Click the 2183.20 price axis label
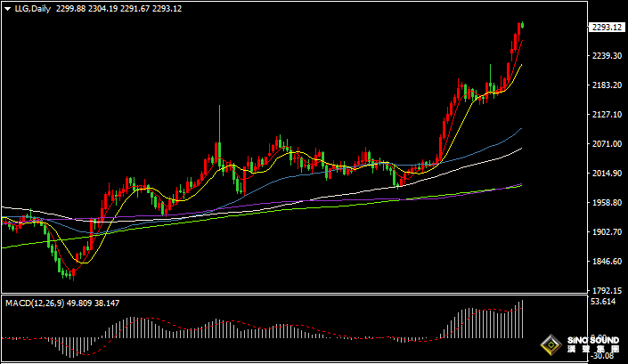This screenshot has height=364, width=628. click(x=606, y=85)
